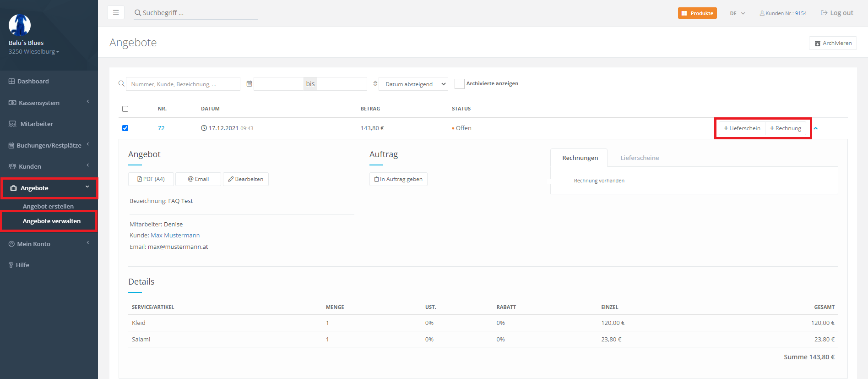Open customer Max Mustermann link

point(175,236)
